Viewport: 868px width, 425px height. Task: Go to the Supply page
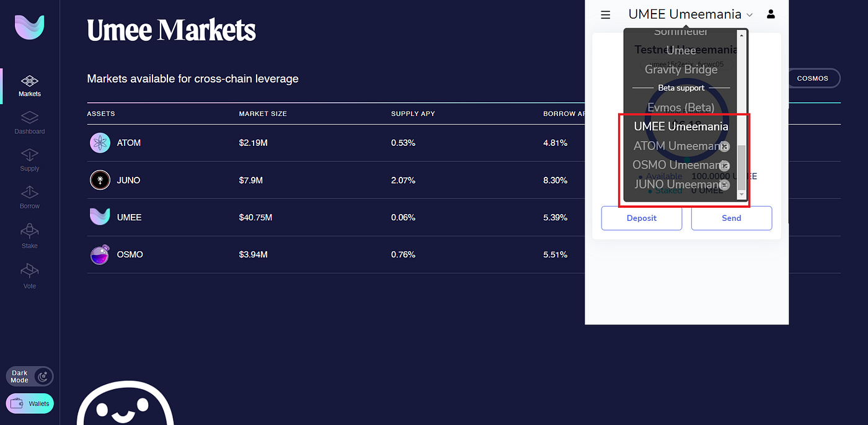pos(30,160)
